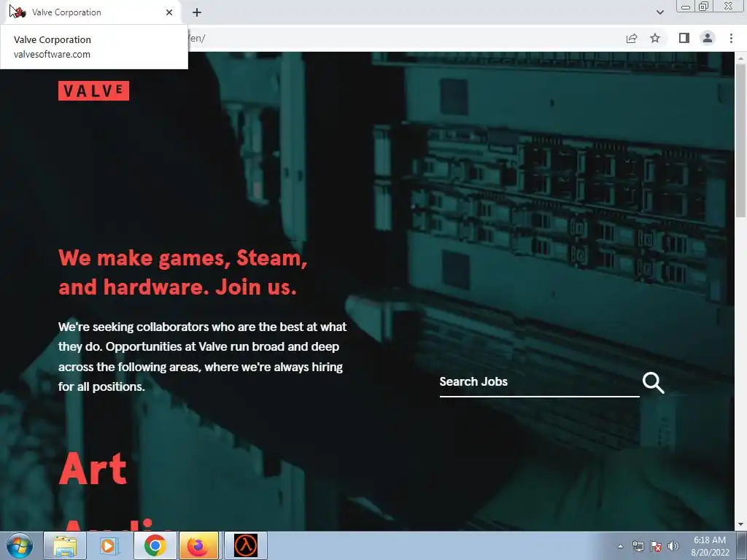The height and width of the screenshot is (560, 747).
Task: Open Windows Explorer from taskbar
Action: coord(65,545)
